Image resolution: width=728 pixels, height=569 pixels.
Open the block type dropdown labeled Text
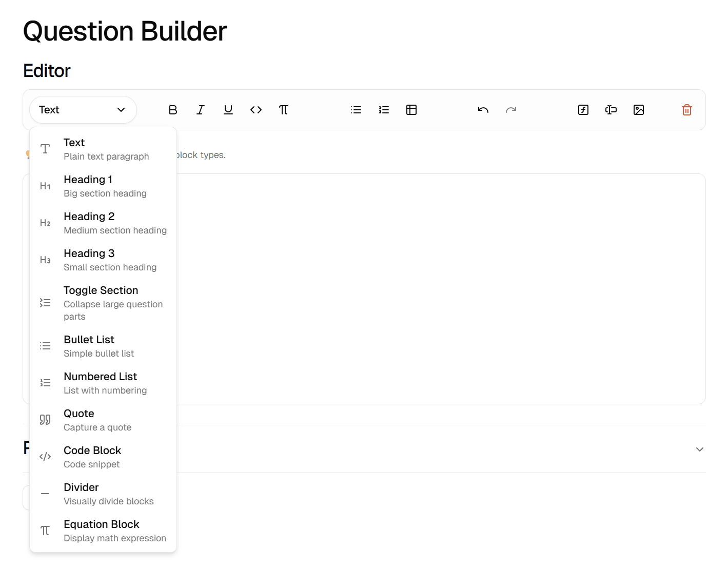[x=83, y=109]
